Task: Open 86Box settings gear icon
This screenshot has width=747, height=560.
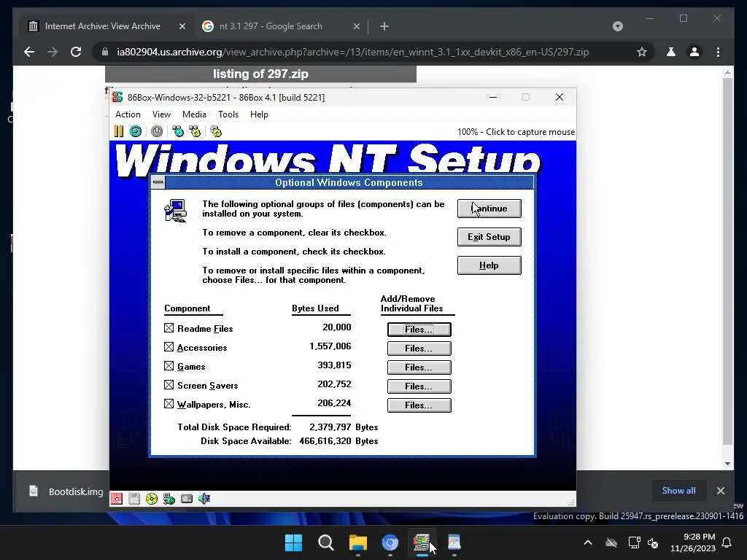Action: click(216, 131)
